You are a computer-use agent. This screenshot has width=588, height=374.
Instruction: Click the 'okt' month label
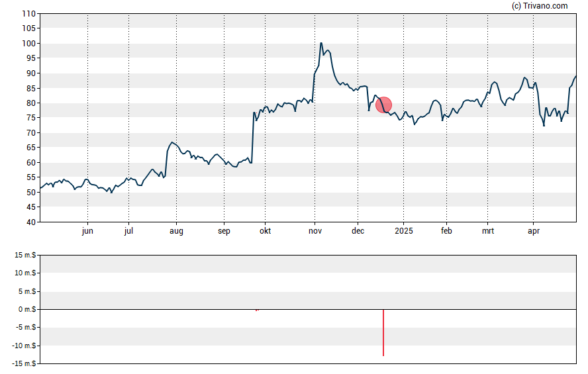pyautogui.click(x=265, y=231)
